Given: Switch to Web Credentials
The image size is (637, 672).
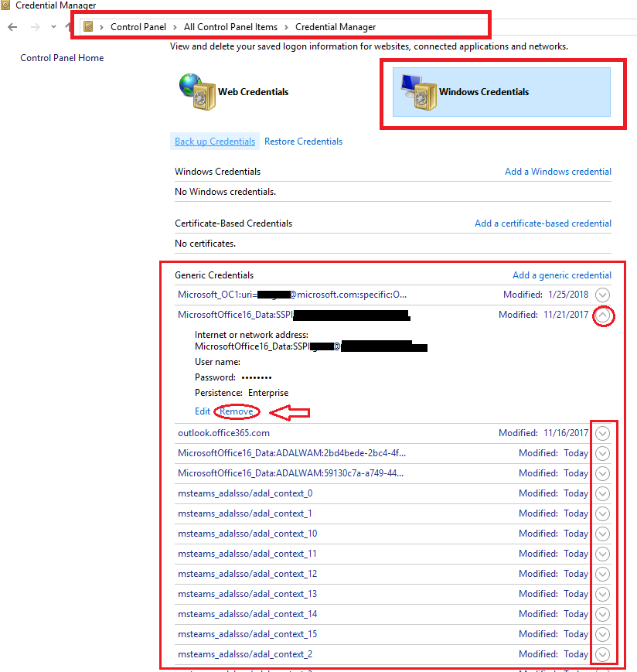Looking at the screenshot, I should tap(253, 92).
